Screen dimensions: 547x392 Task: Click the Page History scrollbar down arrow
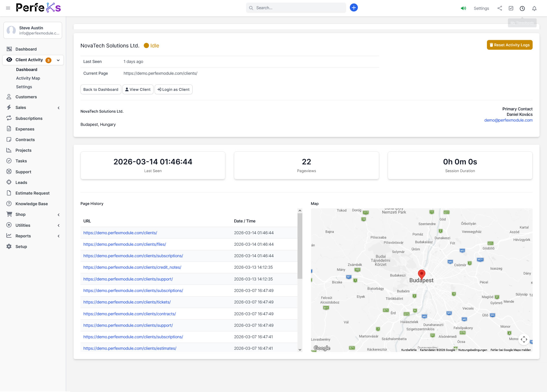click(300, 350)
